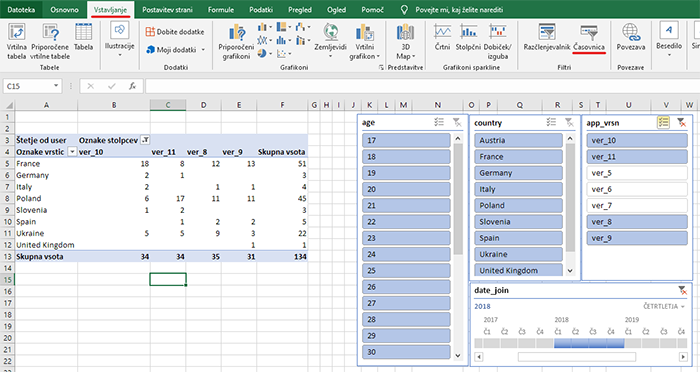Insert a combo chart icon
The image size is (700, 372).
tap(303, 41)
